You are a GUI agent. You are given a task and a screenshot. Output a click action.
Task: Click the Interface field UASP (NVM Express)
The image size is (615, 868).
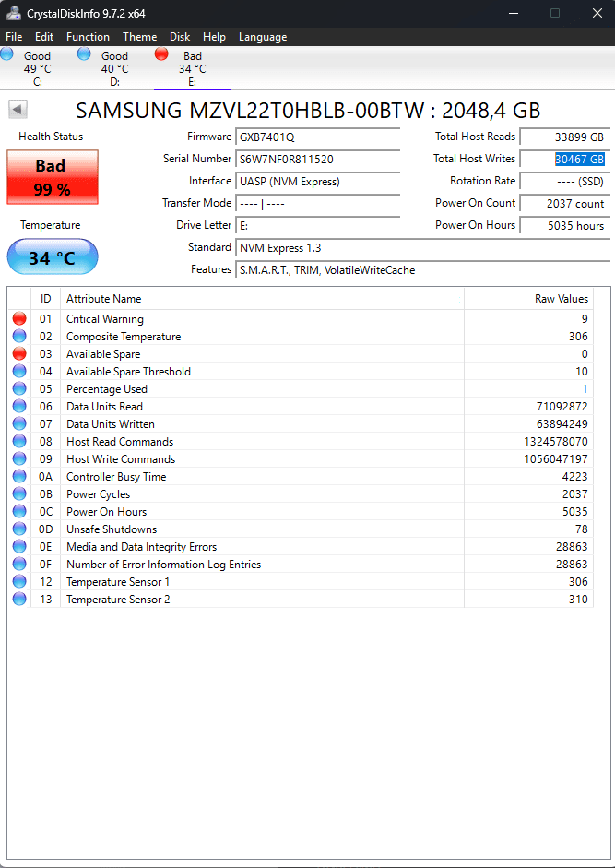coord(318,182)
